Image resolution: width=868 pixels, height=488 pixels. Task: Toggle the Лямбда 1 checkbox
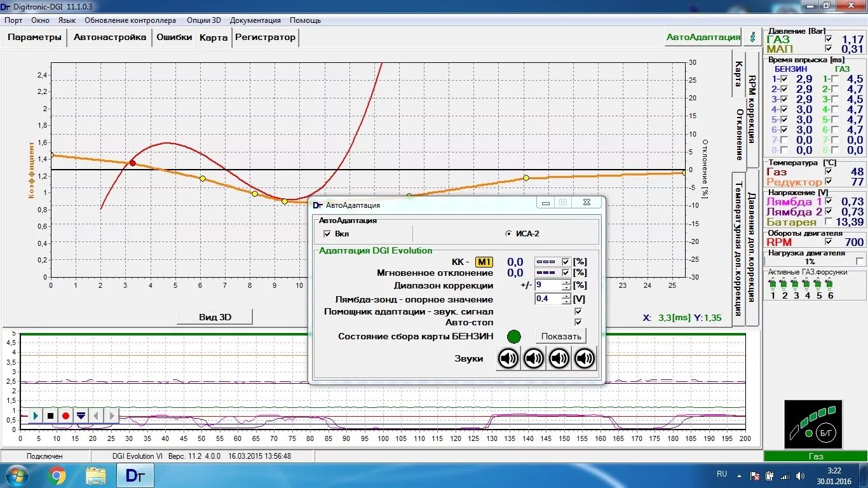point(828,201)
